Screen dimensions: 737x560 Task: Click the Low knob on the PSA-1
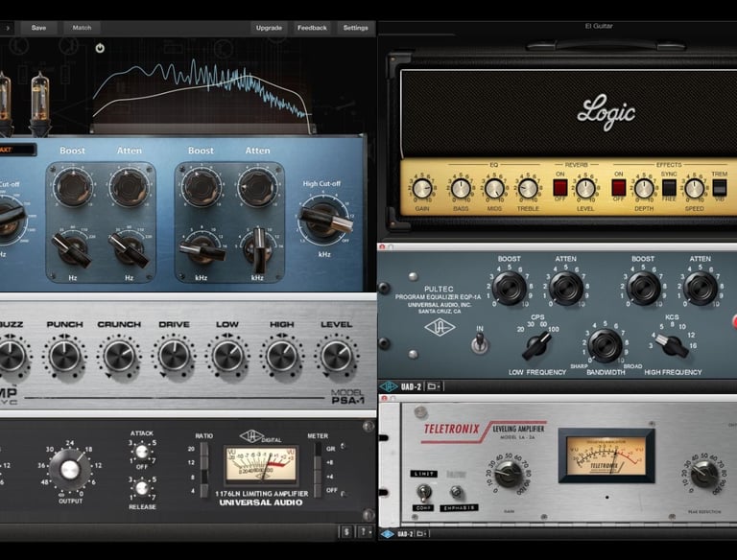(x=227, y=356)
